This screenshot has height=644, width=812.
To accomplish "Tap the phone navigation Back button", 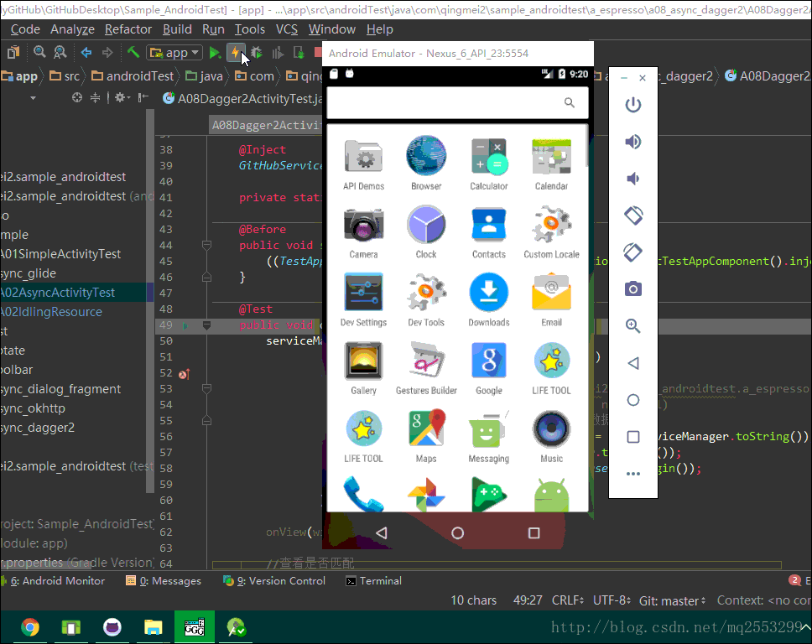I will click(x=382, y=532).
